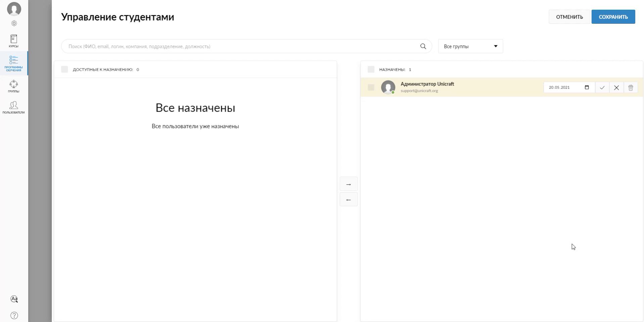
Task: Navigate to Группы in sidebar
Action: pos(14,86)
